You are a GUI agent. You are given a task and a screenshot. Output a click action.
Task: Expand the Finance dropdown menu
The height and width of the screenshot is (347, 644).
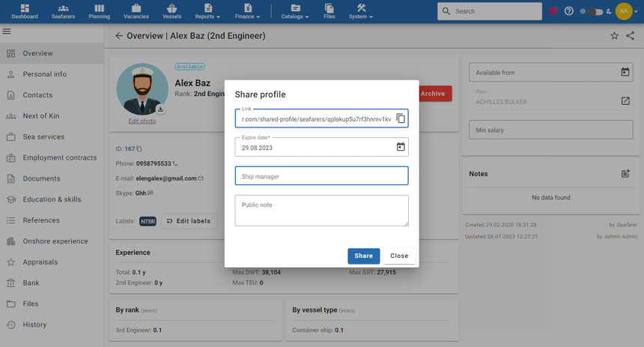pos(247,11)
